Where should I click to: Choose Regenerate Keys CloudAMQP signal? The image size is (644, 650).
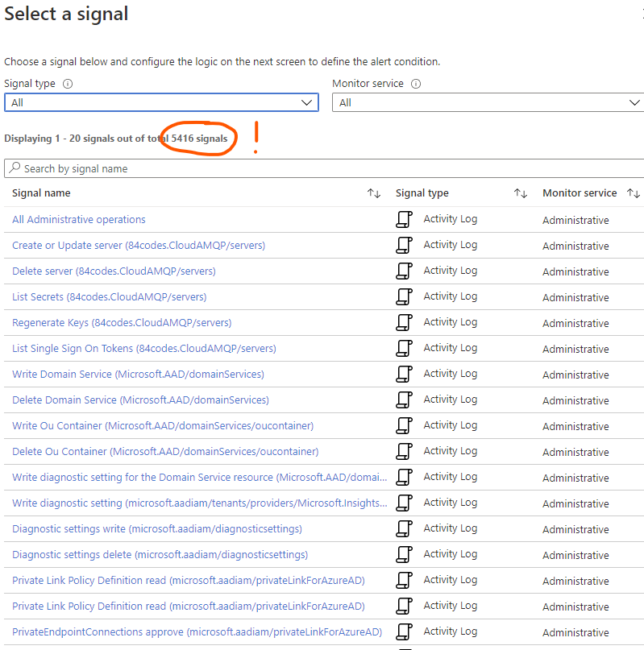click(x=122, y=323)
